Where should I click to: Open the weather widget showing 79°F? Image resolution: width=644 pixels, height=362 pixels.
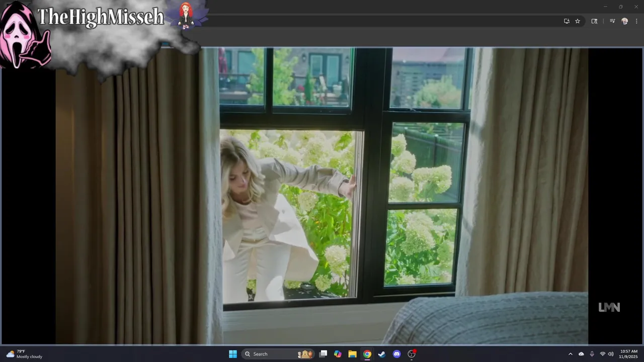pyautogui.click(x=24, y=354)
